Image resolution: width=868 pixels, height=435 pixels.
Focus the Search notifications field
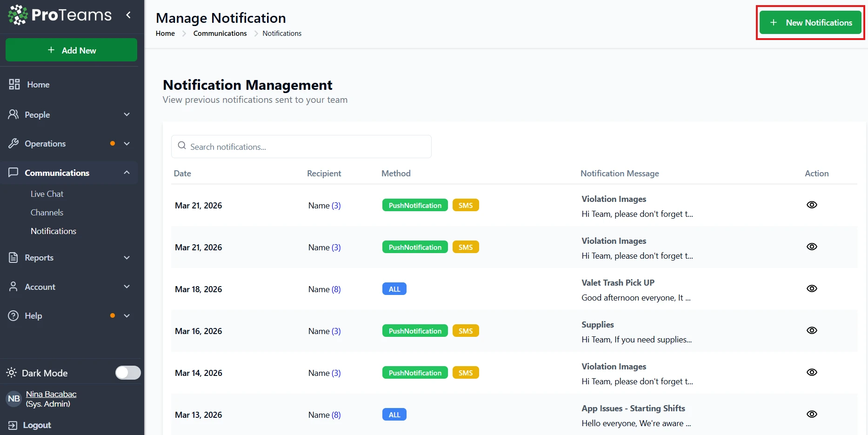pyautogui.click(x=307, y=147)
